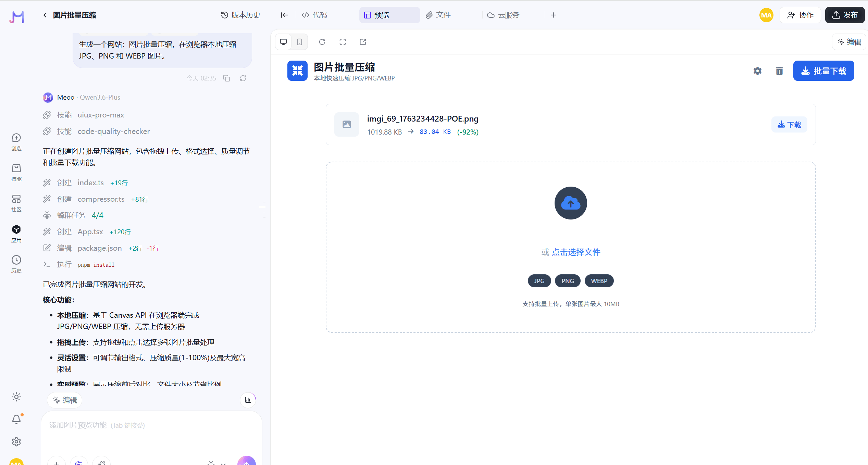Switch to the desktop device preview

(283, 42)
